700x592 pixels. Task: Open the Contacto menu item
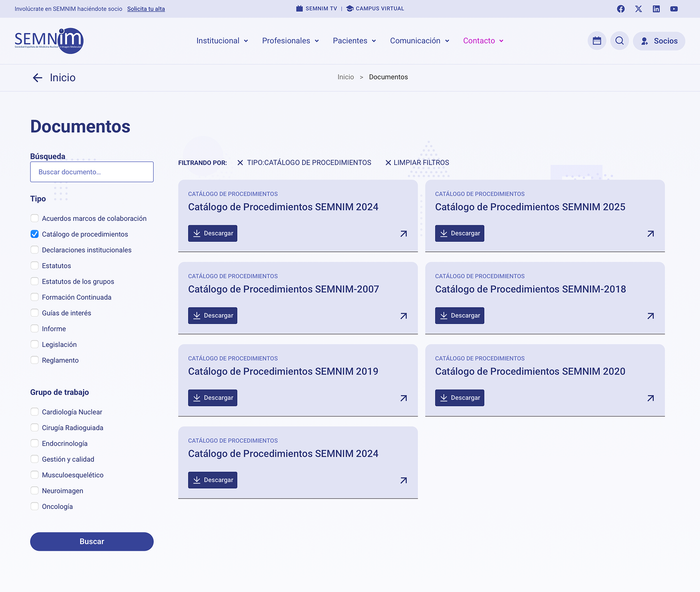[x=483, y=41]
